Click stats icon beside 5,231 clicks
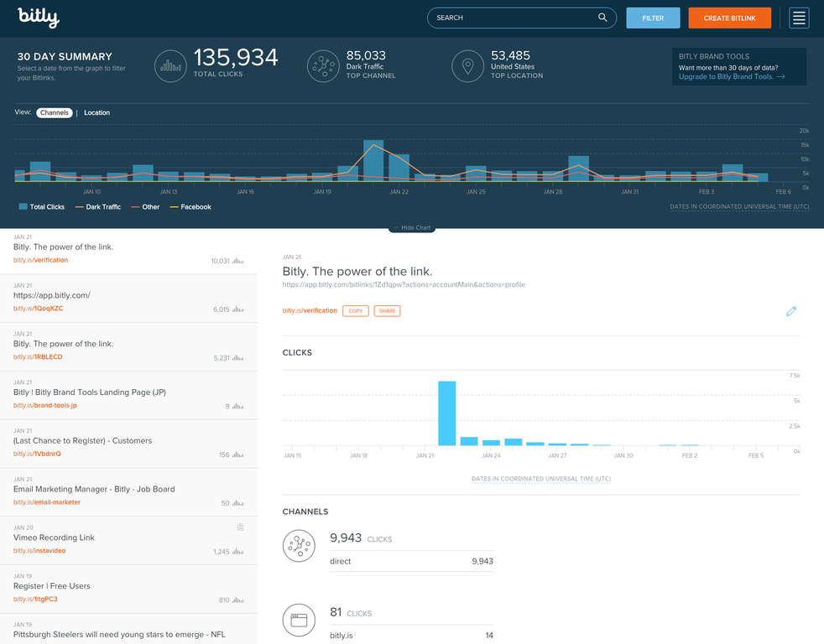This screenshot has height=644, width=824. pos(238,358)
